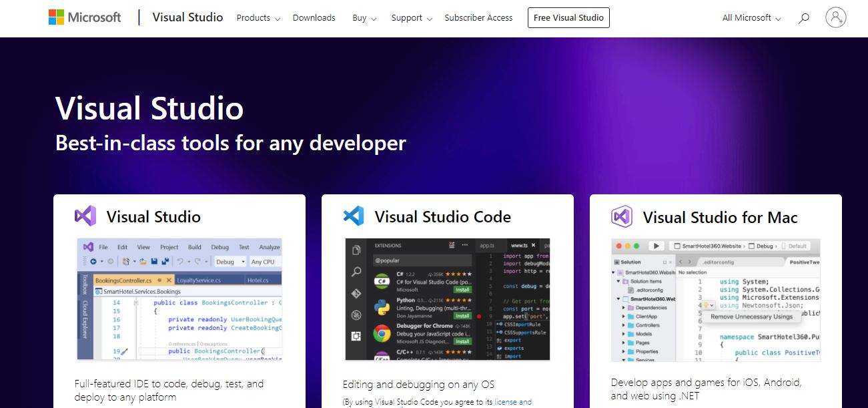
Task: Click the account sign-in icon
Action: coord(835,17)
